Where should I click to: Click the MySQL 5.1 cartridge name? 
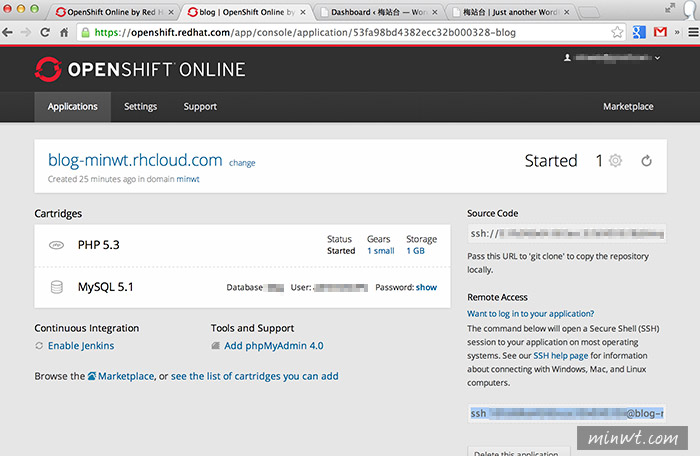(x=105, y=287)
